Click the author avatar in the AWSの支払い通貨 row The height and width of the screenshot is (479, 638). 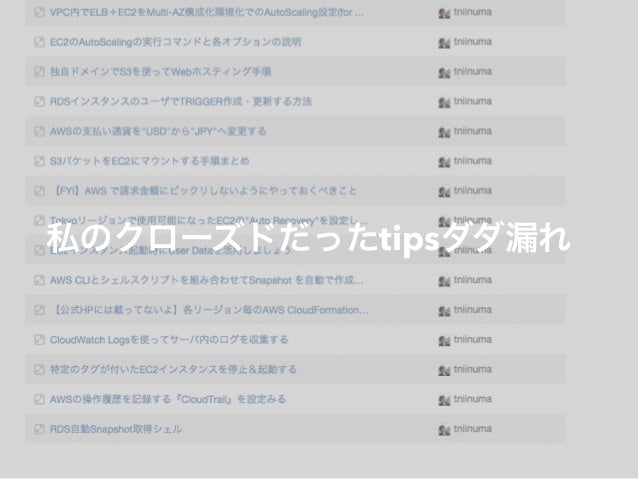pyautogui.click(x=444, y=132)
